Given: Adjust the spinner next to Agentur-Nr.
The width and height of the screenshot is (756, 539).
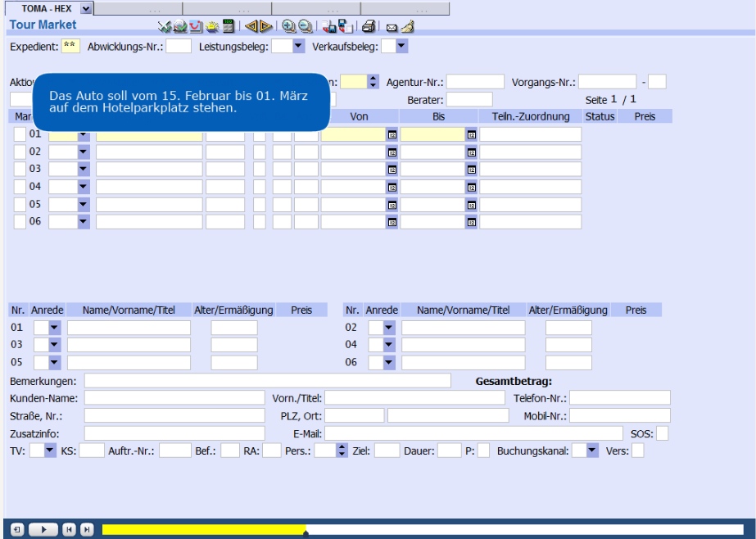Looking at the screenshot, I should coord(373,81).
